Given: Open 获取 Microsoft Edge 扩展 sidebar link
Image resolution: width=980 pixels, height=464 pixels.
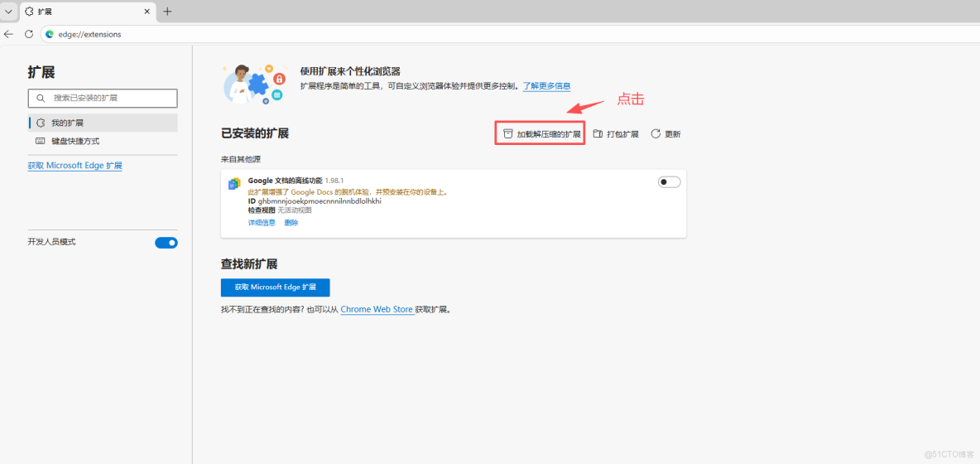Looking at the screenshot, I should [75, 166].
